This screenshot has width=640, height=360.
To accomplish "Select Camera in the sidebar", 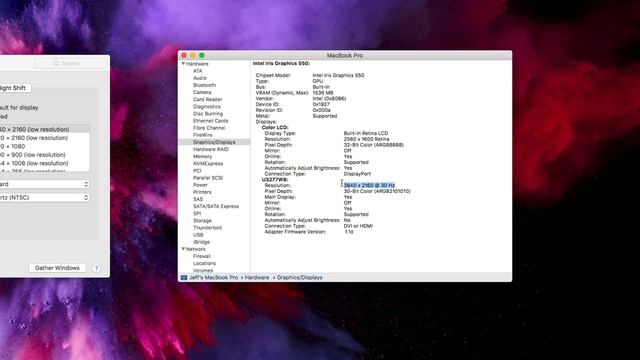I will [x=202, y=92].
